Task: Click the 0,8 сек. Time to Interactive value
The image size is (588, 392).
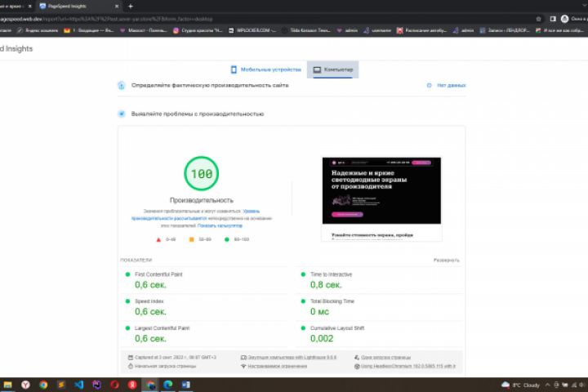Action: (326, 285)
